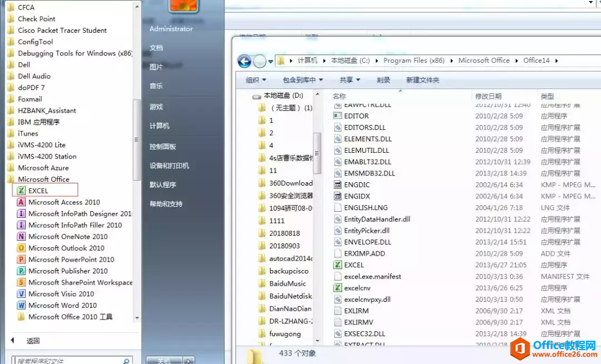601x364 pixels.
Task: Select ENGDIC file icon
Action: click(338, 185)
